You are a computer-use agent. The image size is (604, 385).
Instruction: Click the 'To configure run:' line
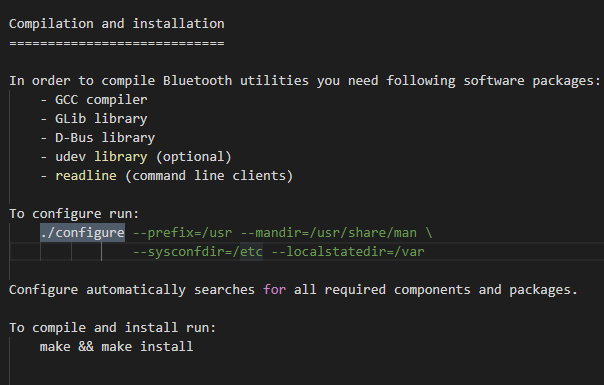74,214
